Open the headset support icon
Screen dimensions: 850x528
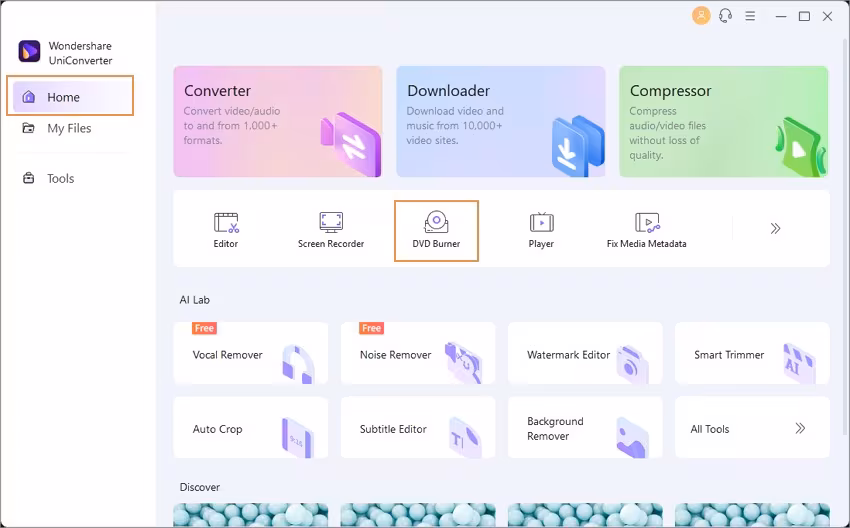click(725, 16)
